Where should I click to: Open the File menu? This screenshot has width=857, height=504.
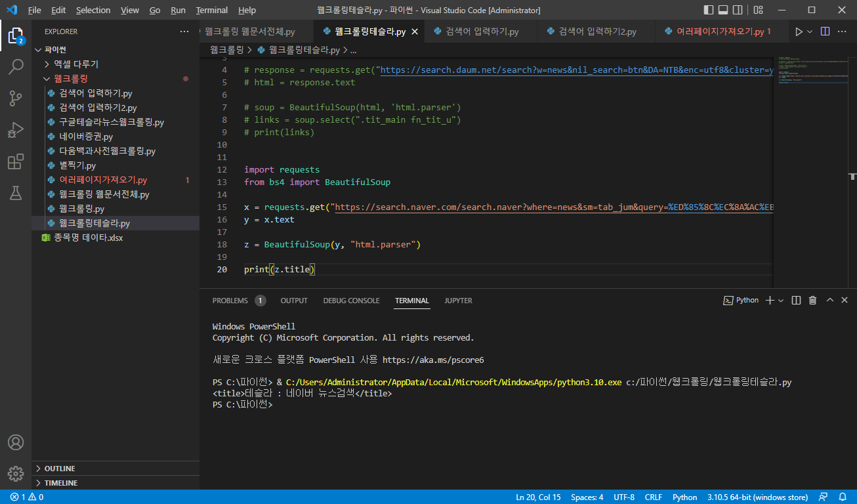pos(34,10)
